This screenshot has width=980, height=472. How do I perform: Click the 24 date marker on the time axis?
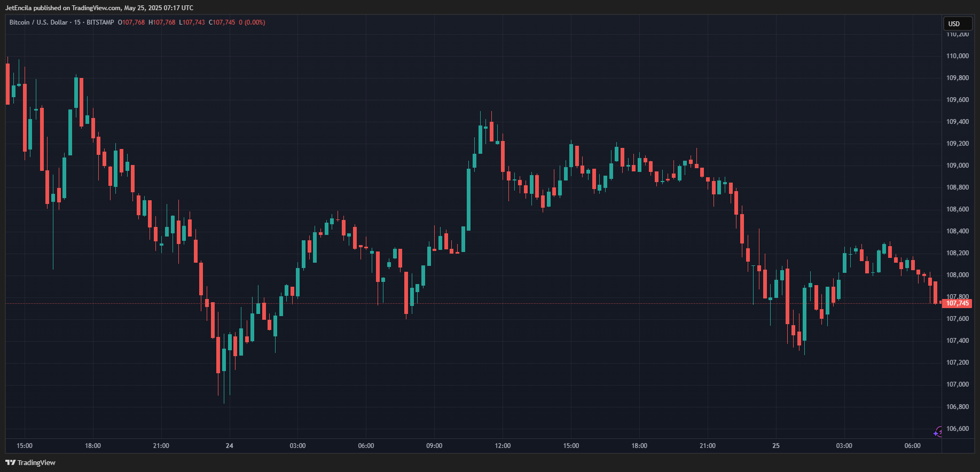(230, 446)
